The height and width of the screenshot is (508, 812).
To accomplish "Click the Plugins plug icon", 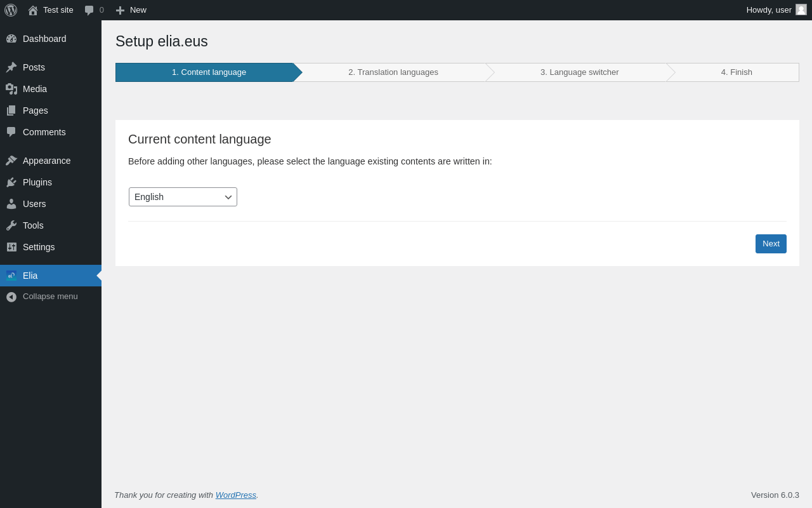I will [11, 182].
